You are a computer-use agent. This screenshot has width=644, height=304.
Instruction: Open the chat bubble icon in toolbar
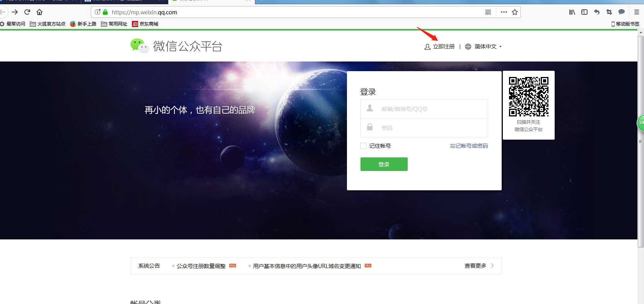click(622, 12)
